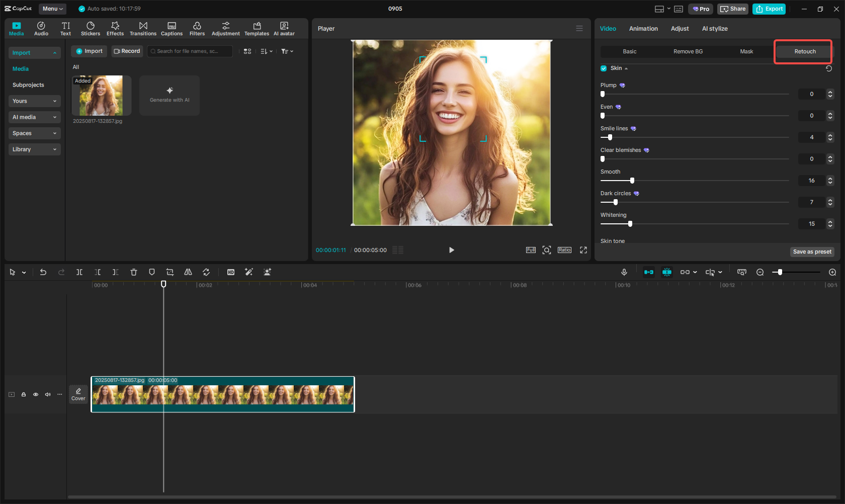Image resolution: width=845 pixels, height=504 pixels.
Task: Select the AI avatar tool
Action: point(284,28)
